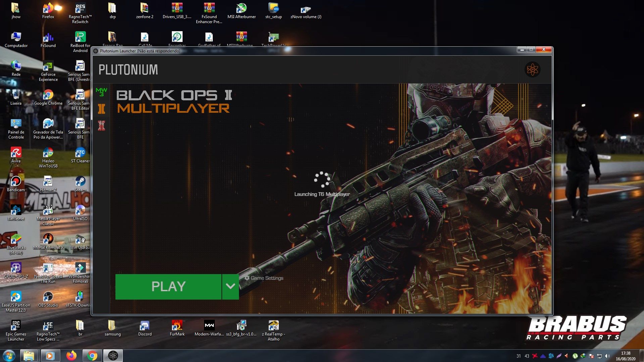The image size is (644, 362).
Task: Open ss3_bfg_br-v1.0 desktop icon
Action: pos(241,328)
